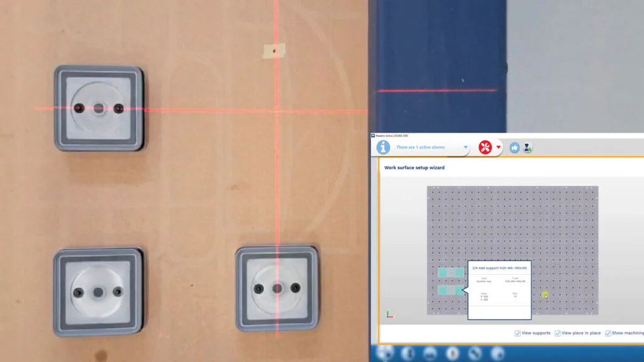Click the fifth round icon in bottom bar

[x=475, y=353]
